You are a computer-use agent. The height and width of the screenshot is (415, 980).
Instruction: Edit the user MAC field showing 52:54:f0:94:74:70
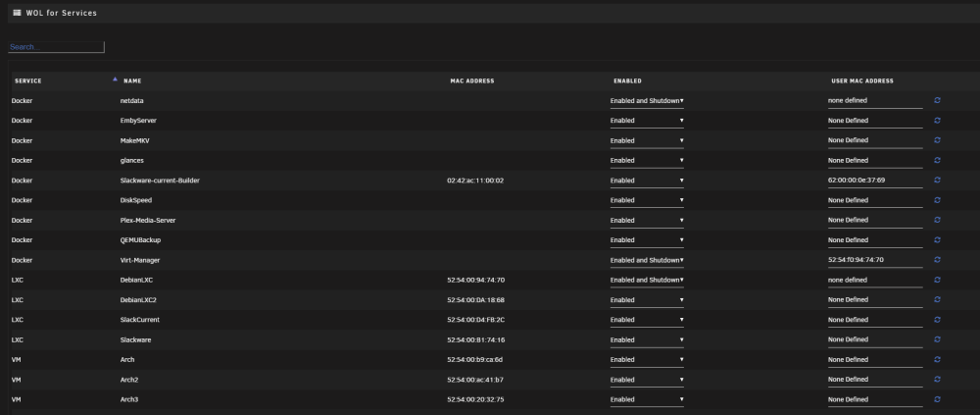point(875,260)
